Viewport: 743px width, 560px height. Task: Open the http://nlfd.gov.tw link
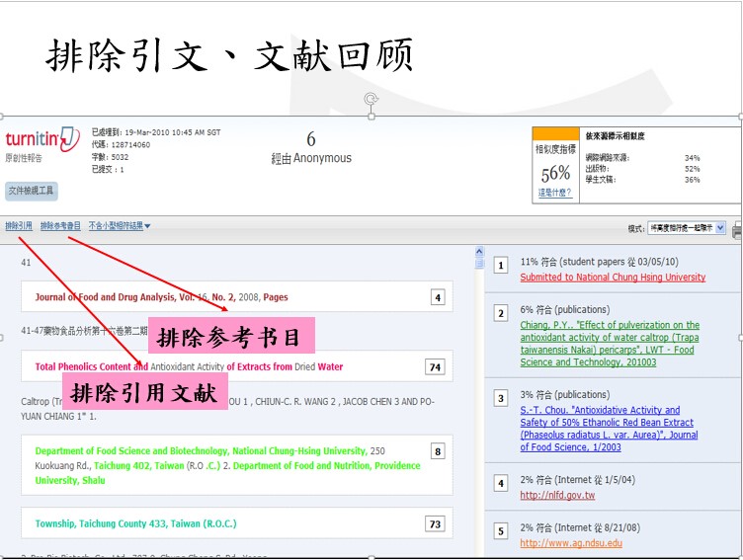[557, 495]
